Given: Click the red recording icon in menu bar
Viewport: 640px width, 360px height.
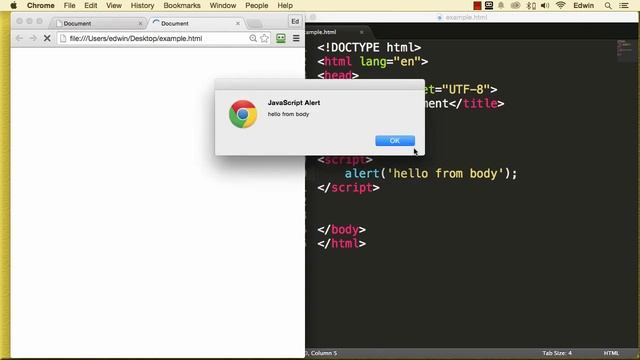Looking at the screenshot, I should (x=477, y=6).
